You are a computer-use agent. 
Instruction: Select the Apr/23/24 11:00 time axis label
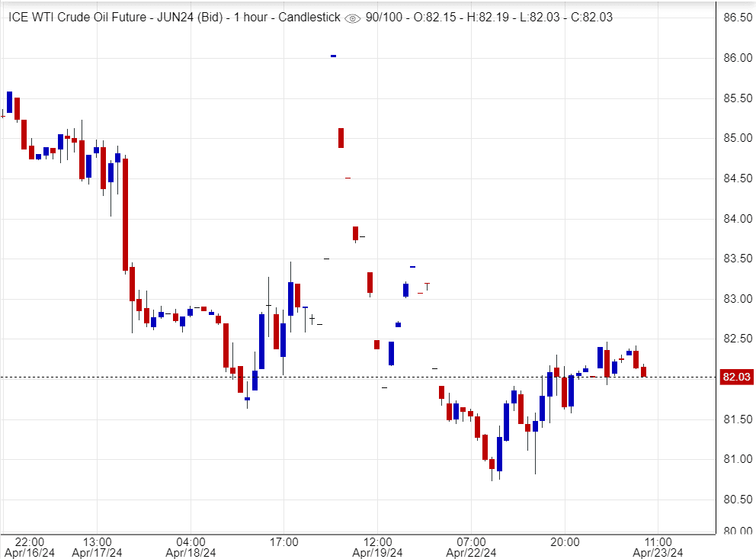point(658,547)
